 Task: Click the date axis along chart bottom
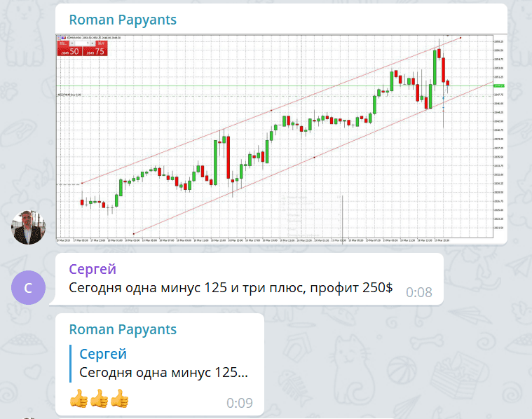(x=273, y=238)
